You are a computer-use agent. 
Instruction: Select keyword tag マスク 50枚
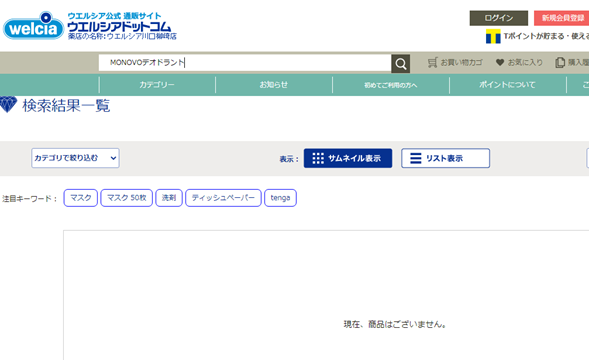[127, 198]
